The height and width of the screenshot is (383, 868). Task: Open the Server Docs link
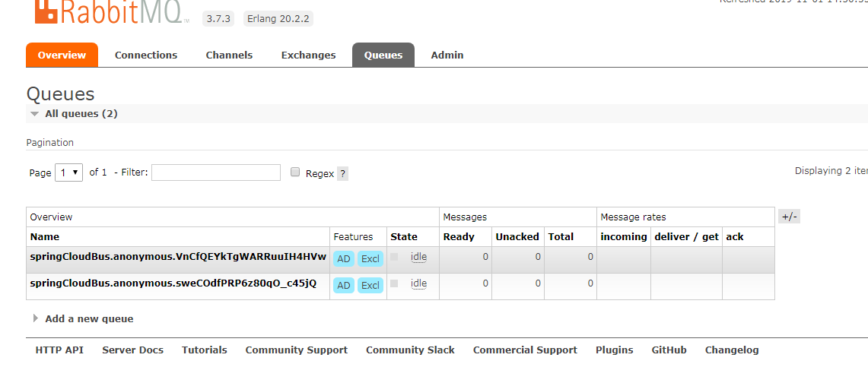click(x=133, y=350)
